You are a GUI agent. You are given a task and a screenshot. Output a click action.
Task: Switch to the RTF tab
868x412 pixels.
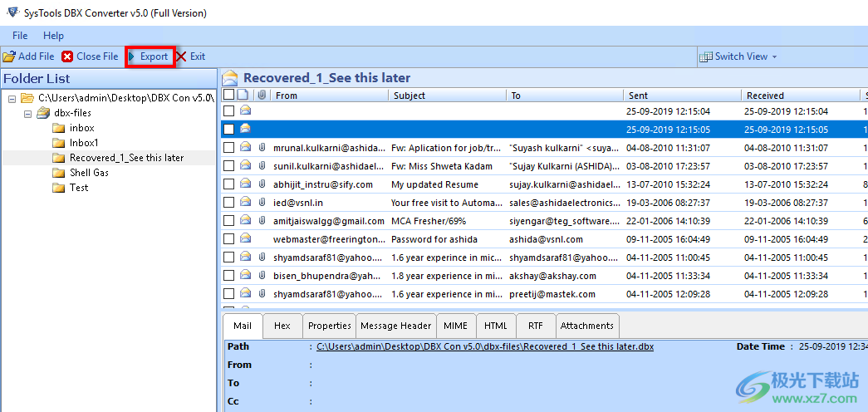point(535,326)
